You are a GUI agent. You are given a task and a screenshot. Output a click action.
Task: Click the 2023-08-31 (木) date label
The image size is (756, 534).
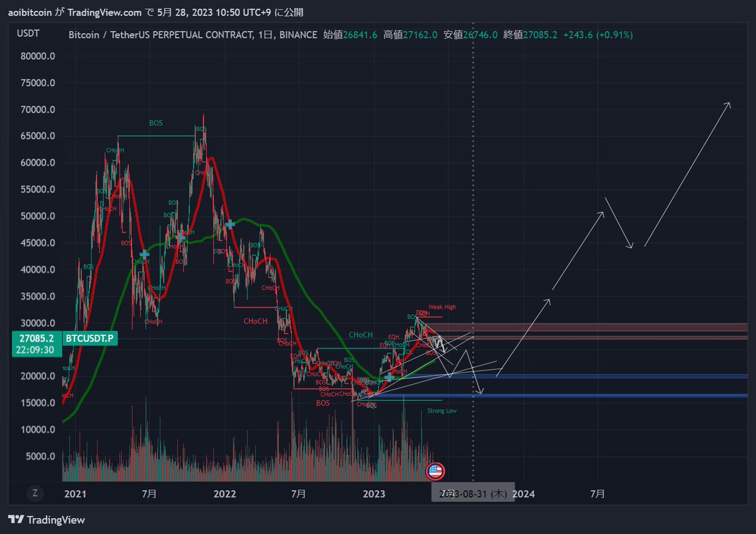pyautogui.click(x=473, y=494)
